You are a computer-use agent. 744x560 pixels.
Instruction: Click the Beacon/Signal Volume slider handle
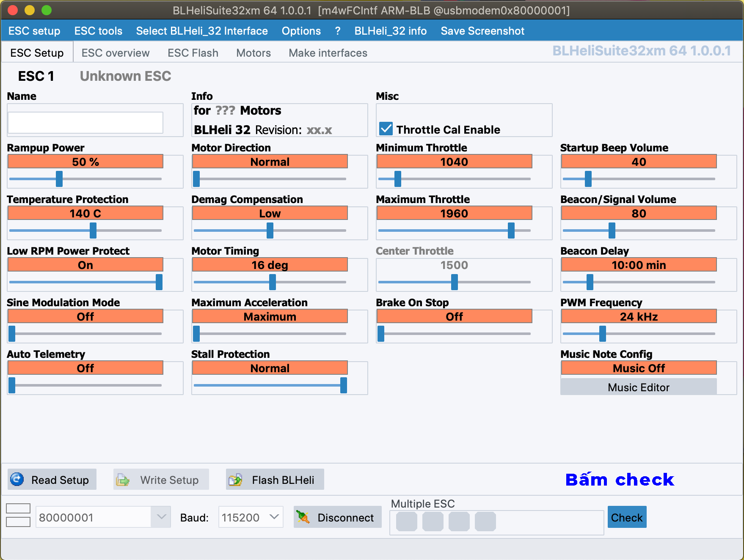point(612,230)
